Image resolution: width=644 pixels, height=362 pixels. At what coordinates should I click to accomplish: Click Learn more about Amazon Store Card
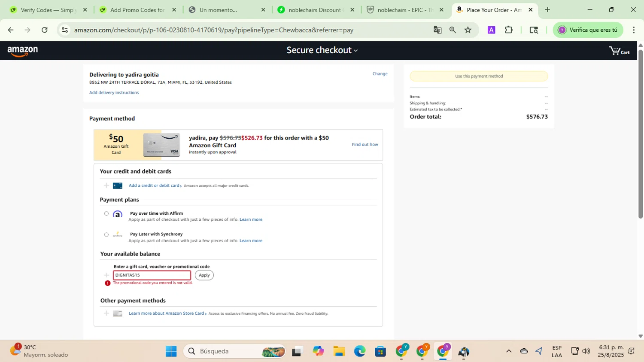click(x=166, y=313)
